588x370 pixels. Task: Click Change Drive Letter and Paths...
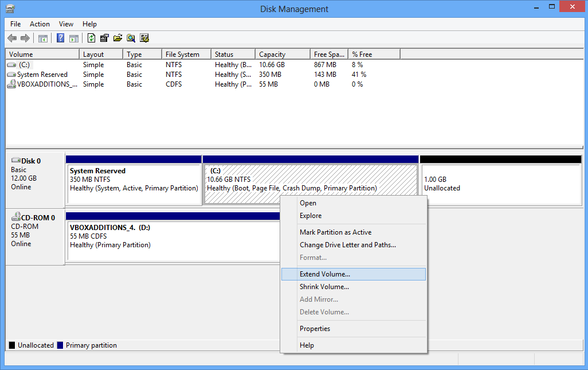click(x=347, y=245)
